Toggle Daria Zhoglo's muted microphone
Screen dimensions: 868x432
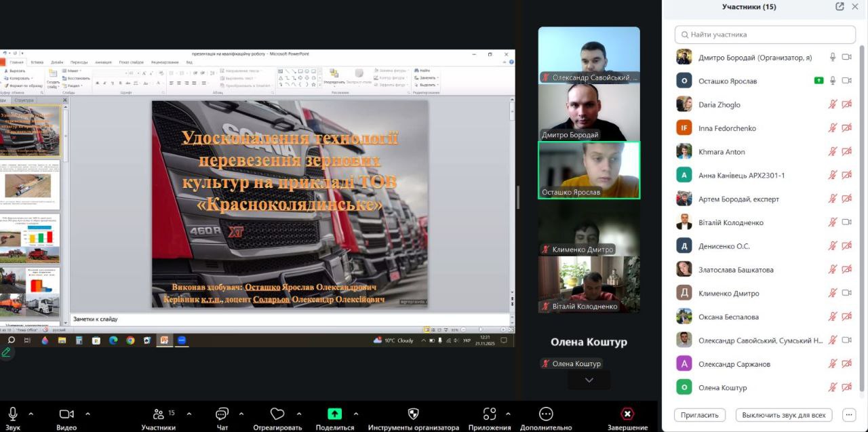pos(833,104)
